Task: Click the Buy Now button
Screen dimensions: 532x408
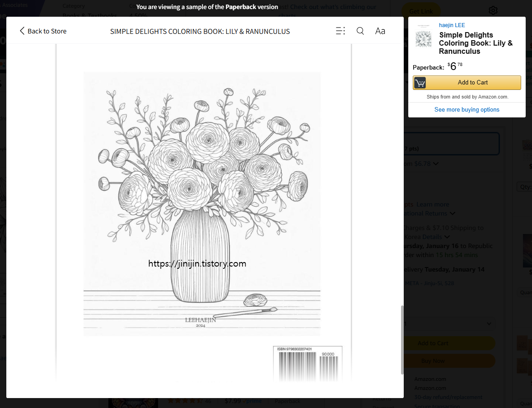Action: 433,361
